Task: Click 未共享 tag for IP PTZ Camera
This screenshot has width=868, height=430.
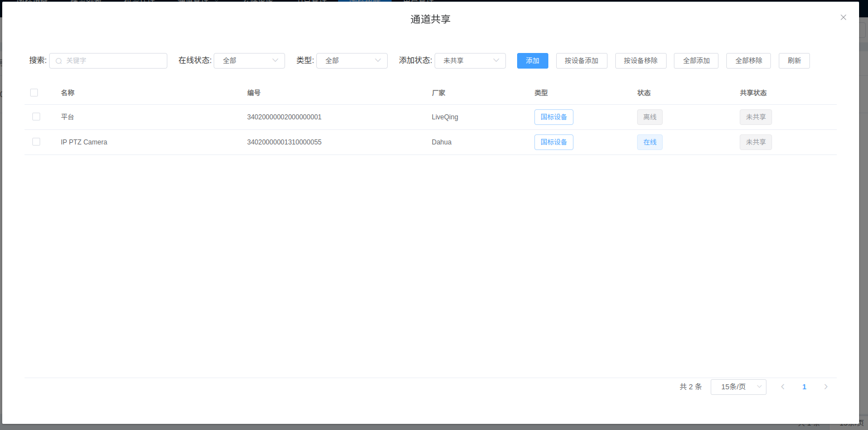Action: [755, 142]
